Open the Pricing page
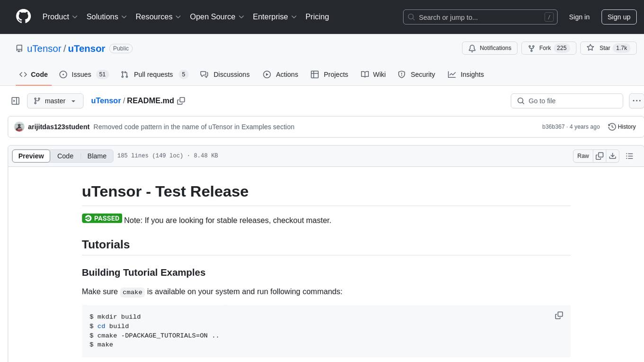 (x=317, y=17)
